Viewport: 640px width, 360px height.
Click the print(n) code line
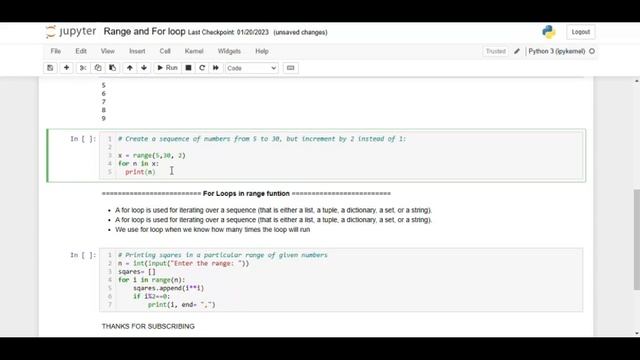click(140, 172)
